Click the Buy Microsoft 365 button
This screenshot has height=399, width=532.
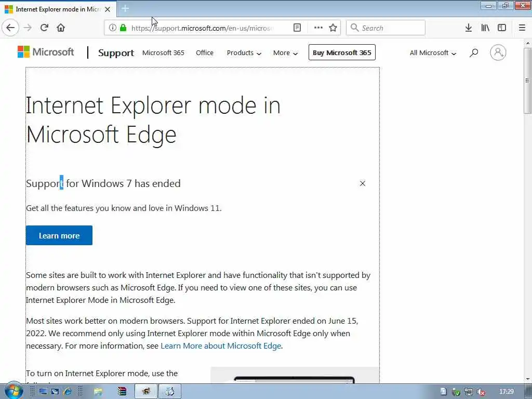pyautogui.click(x=342, y=52)
